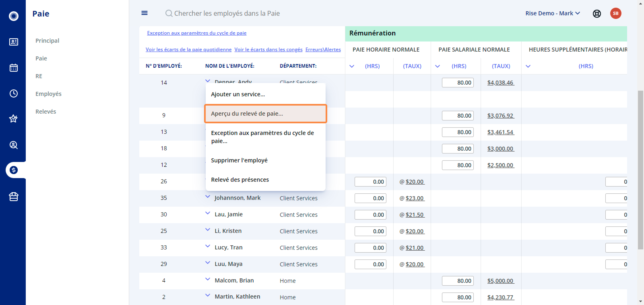Open the person search sidebar icon
644x305 pixels.
point(13,145)
